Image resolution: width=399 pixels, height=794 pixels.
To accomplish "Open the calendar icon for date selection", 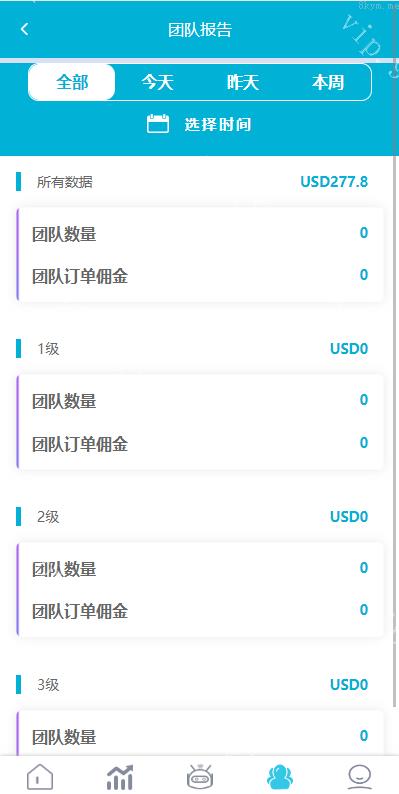I will coord(157,124).
